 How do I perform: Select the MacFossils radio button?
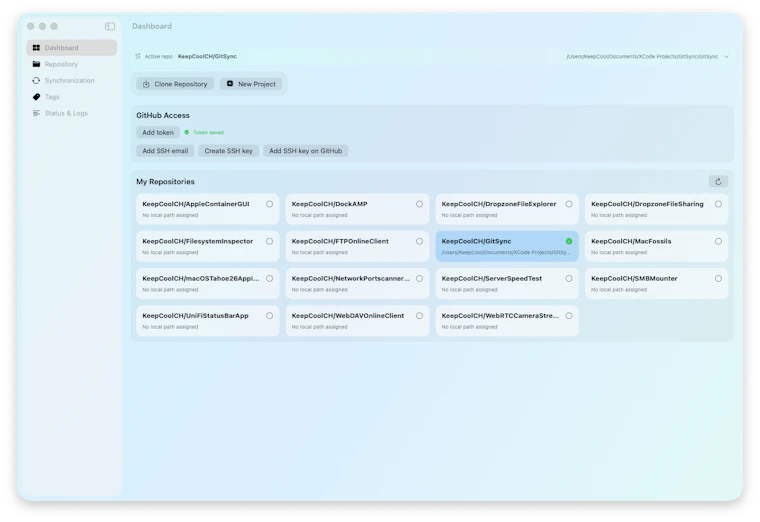coord(718,241)
